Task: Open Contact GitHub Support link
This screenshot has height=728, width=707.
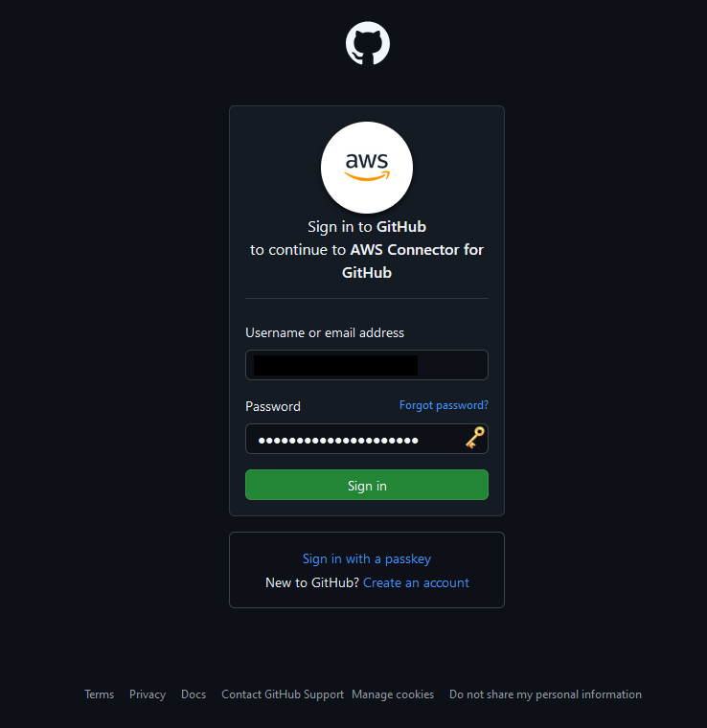Action: [x=283, y=694]
